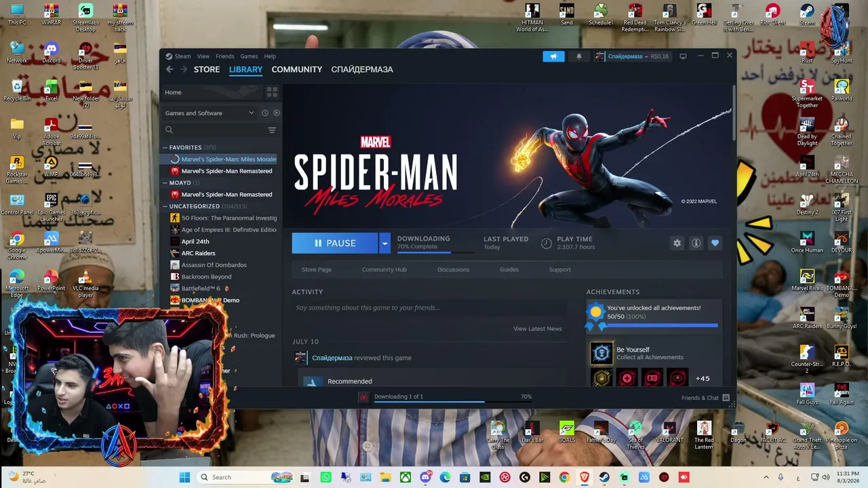Open the library collections grid view

[272, 92]
